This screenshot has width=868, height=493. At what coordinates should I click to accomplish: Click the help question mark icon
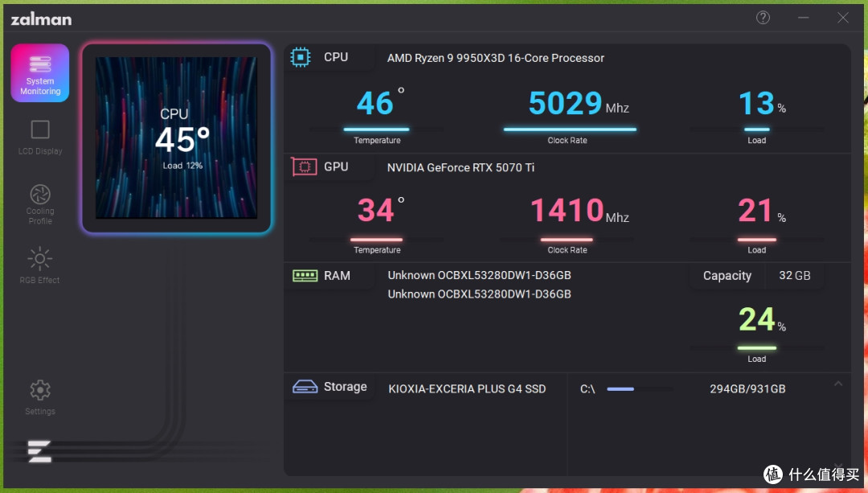coord(763,18)
